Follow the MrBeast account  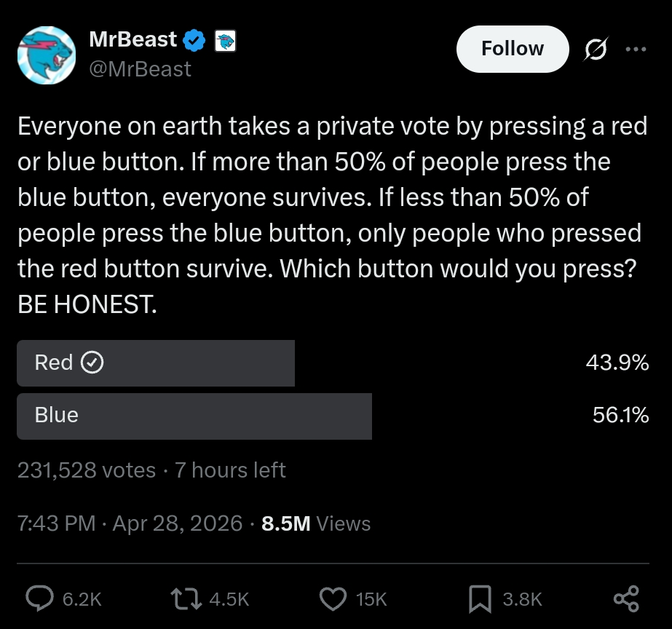coord(513,49)
